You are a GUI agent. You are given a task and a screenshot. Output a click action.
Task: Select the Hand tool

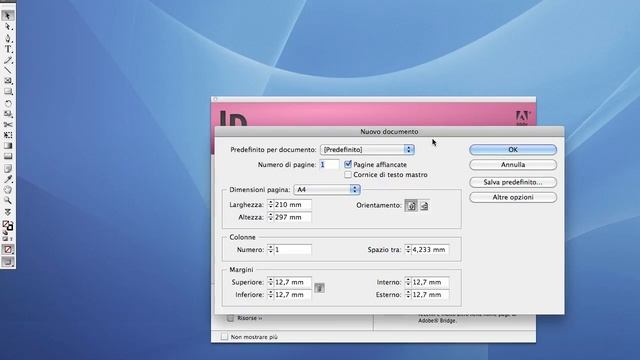8,190
